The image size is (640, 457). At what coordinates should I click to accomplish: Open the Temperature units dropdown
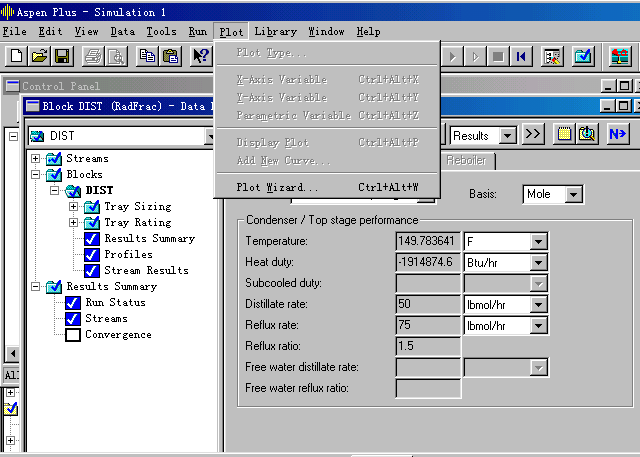(539, 241)
